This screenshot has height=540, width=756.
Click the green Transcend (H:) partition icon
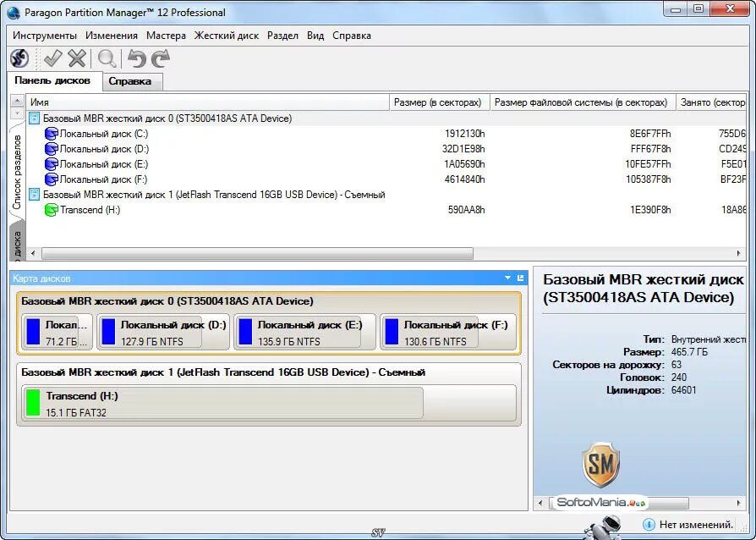click(51, 210)
